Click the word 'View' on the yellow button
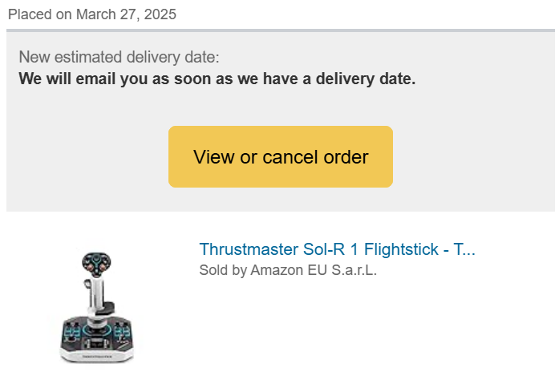559x392 pixels. [214, 157]
